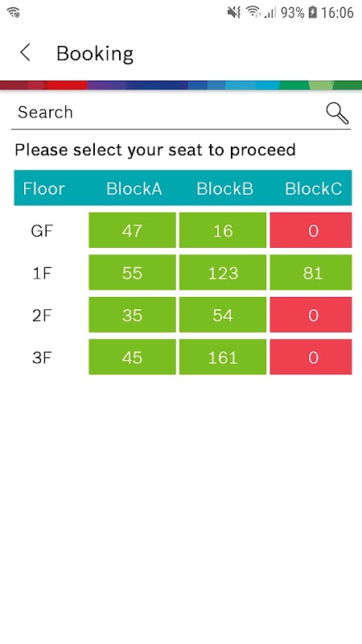
Task: Click the BlockB column header
Action: [x=224, y=188]
